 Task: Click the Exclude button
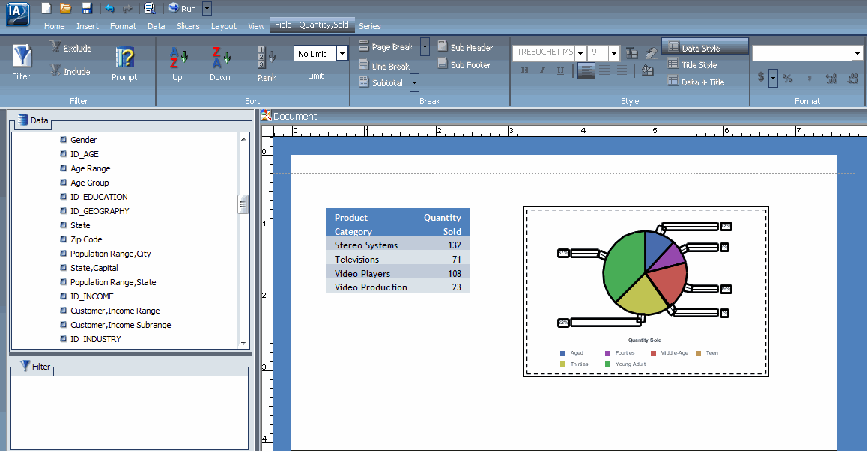pyautogui.click(x=71, y=48)
